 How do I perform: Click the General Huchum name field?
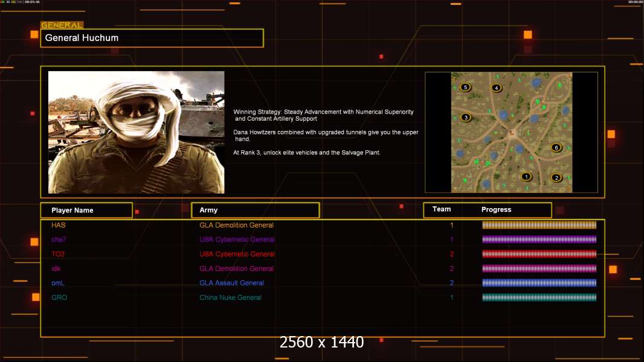point(152,38)
